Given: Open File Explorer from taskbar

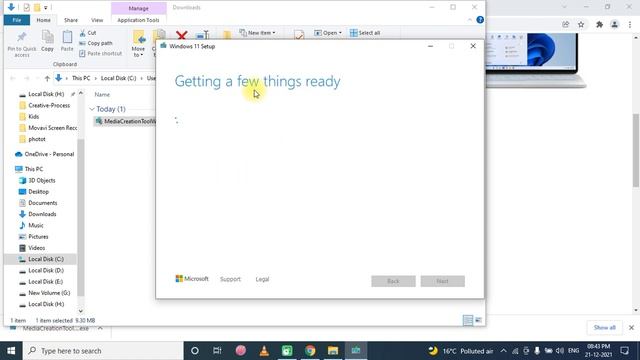Looking at the screenshot, I should coord(333,351).
